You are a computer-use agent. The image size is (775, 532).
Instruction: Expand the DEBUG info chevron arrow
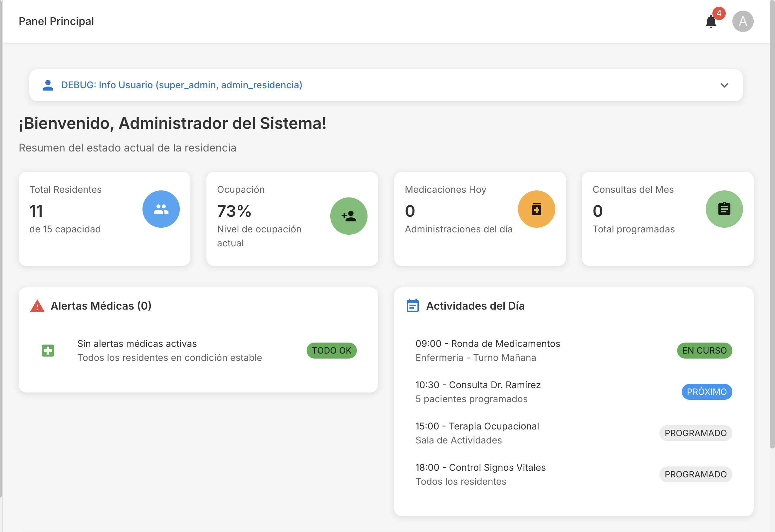724,85
